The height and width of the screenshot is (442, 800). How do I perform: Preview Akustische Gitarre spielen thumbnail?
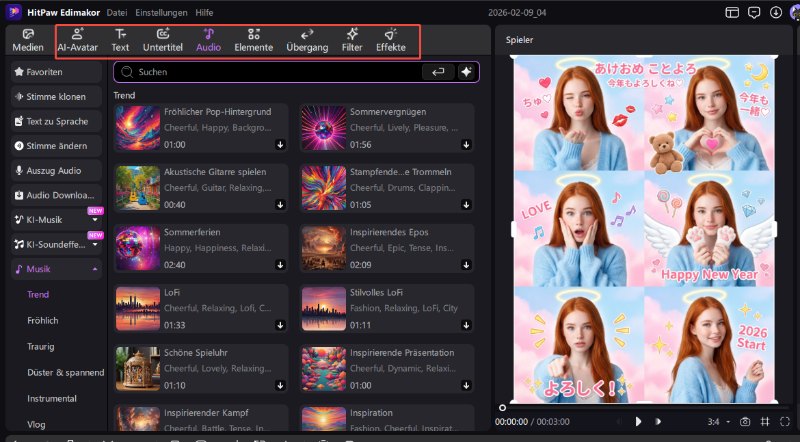[138, 188]
